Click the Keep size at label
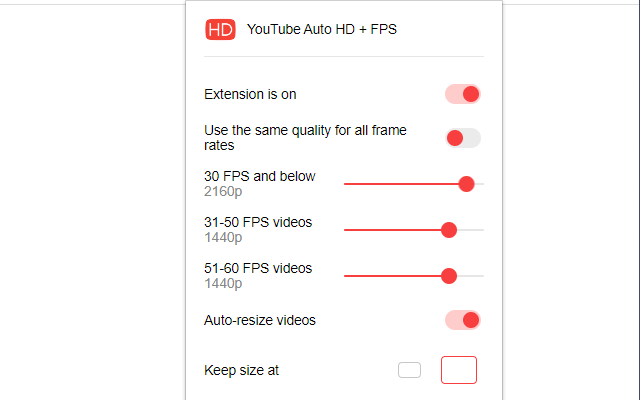The width and height of the screenshot is (640, 400). pyautogui.click(x=241, y=370)
